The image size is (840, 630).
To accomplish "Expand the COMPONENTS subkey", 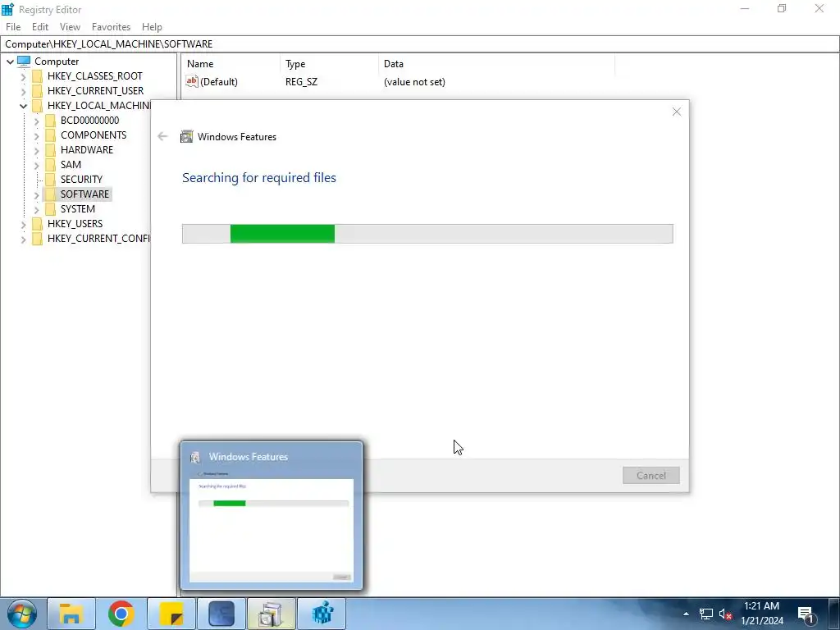I will [36, 136].
